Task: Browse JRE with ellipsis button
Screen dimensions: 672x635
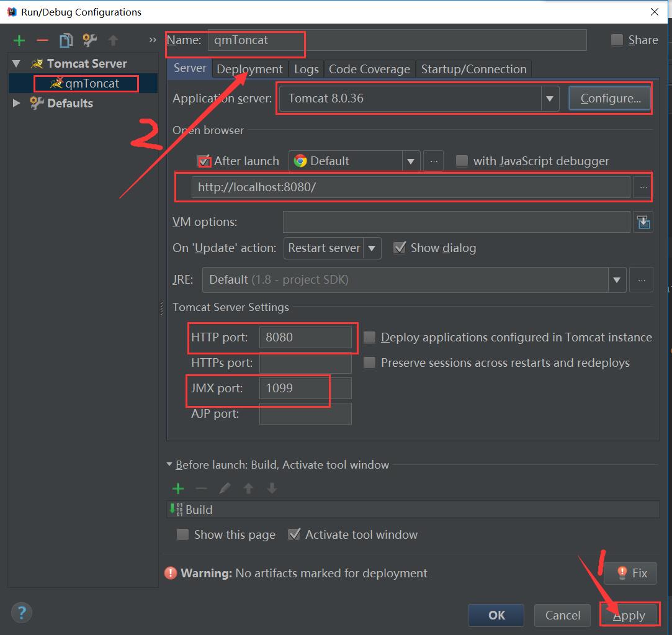Action: click(641, 280)
